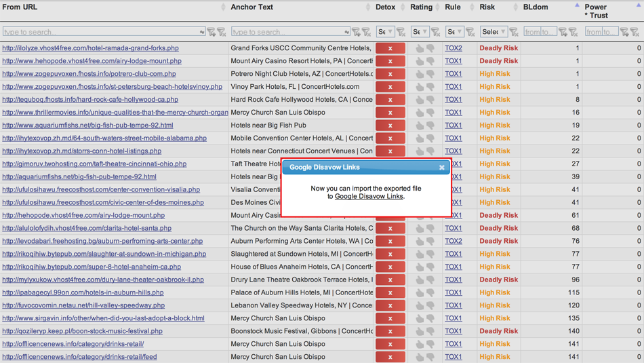644x363 pixels.
Task: Clear the Rating column filter icon
Action: [435, 32]
